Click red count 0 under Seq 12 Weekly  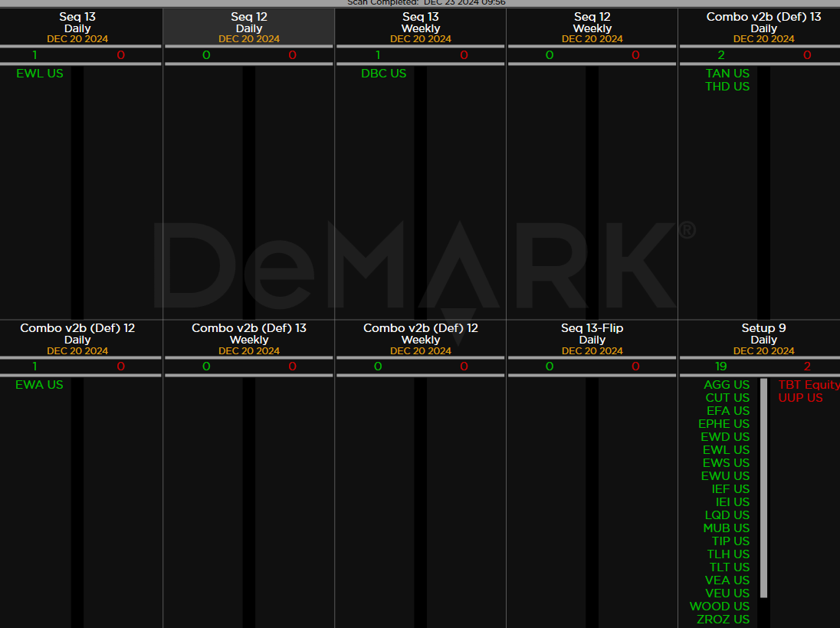tap(635, 55)
